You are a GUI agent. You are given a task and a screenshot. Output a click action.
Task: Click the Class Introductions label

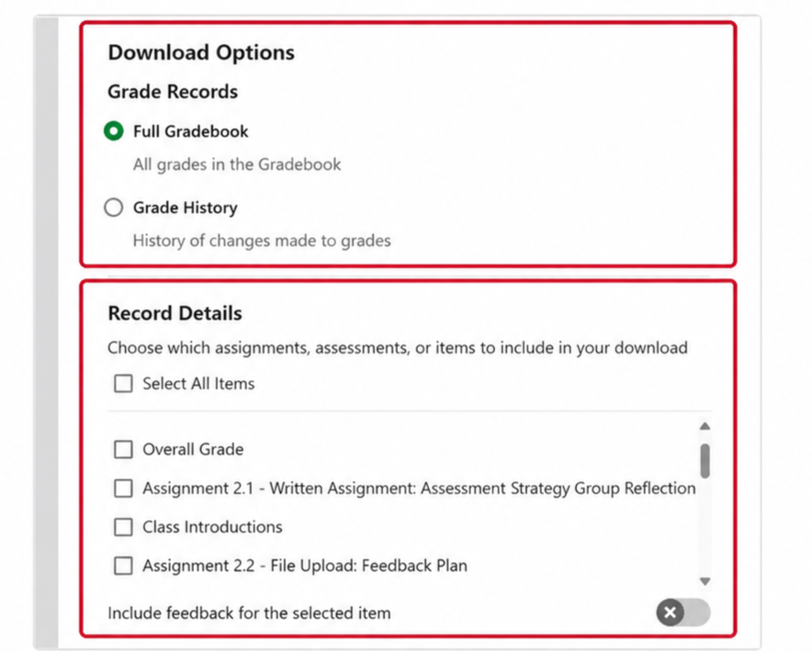[212, 527]
